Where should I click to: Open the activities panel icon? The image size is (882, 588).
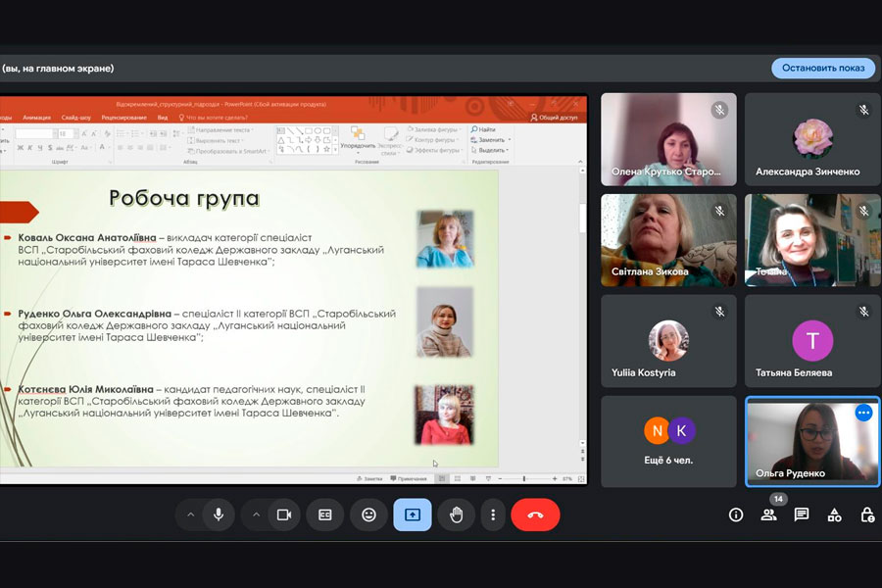pyautogui.click(x=834, y=514)
